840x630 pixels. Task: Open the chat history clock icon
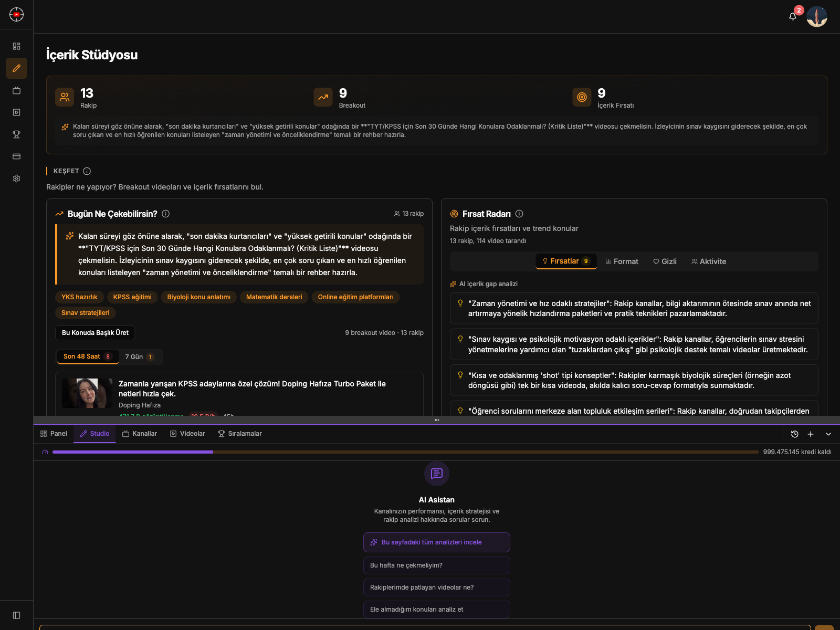795,434
